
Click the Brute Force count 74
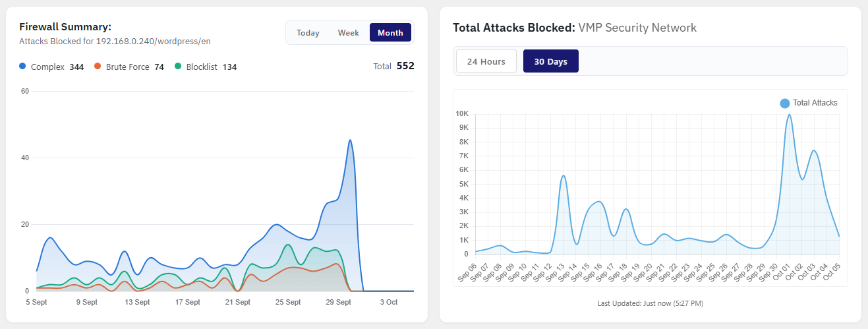[159, 67]
